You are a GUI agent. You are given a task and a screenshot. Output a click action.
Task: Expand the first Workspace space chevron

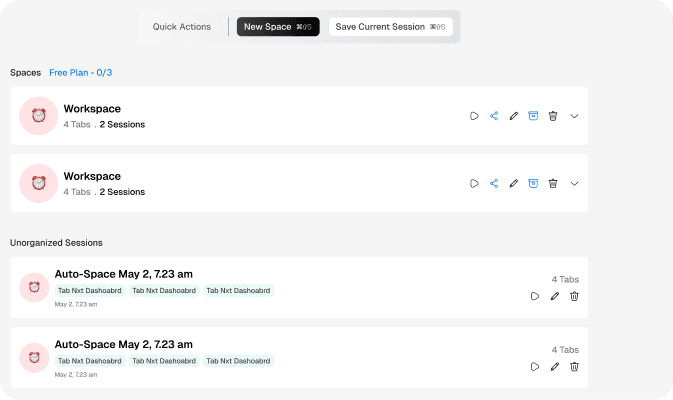(x=574, y=116)
